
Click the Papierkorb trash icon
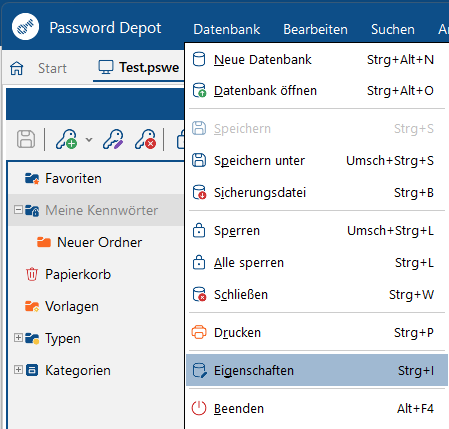point(32,274)
